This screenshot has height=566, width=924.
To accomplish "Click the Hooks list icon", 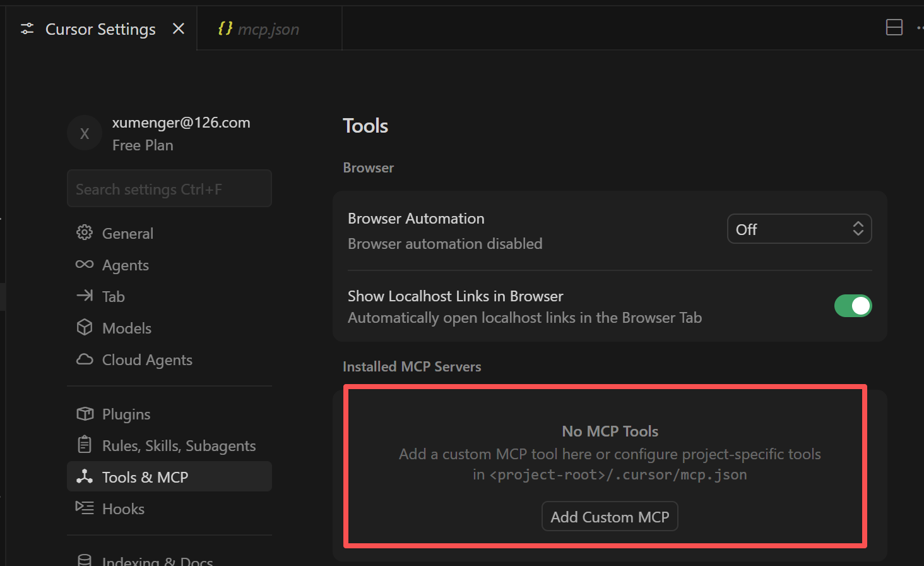I will pyautogui.click(x=85, y=508).
